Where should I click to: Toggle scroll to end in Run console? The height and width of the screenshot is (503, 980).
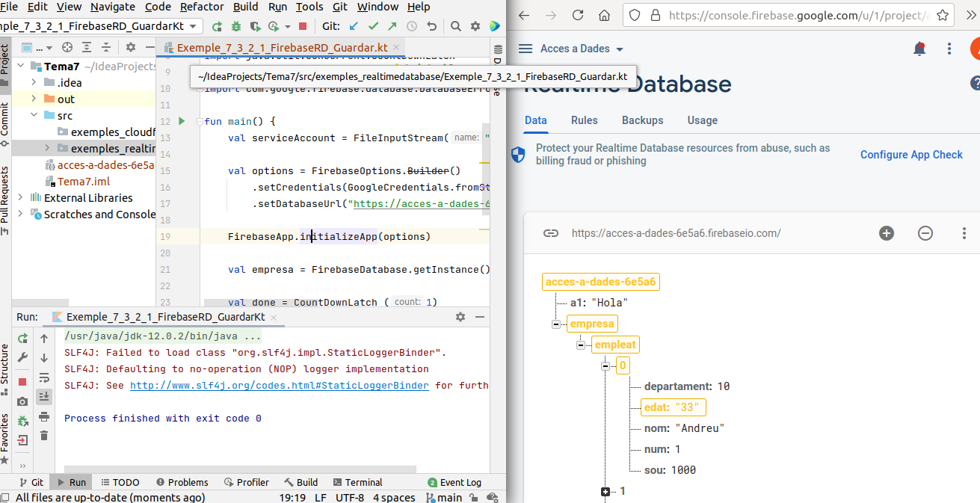click(x=44, y=397)
